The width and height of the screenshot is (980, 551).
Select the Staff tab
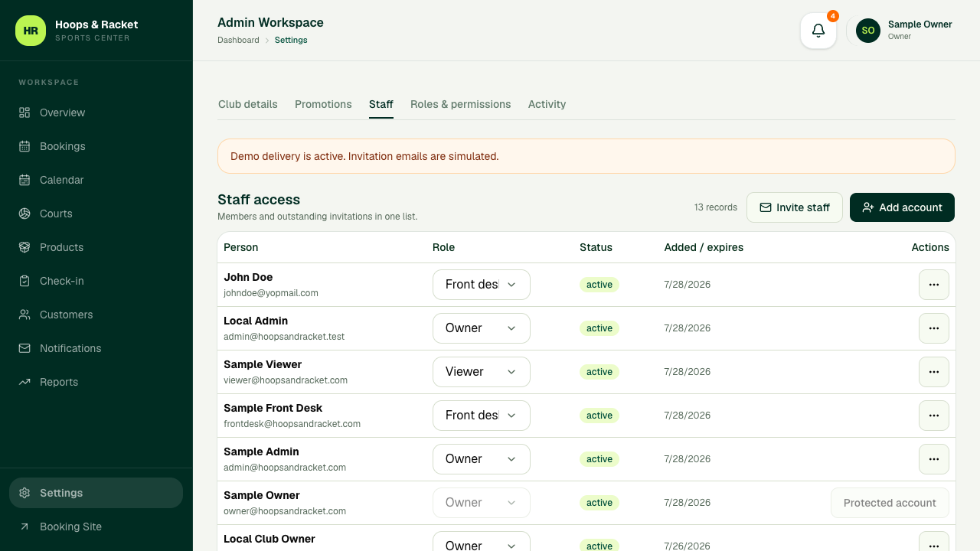point(381,104)
